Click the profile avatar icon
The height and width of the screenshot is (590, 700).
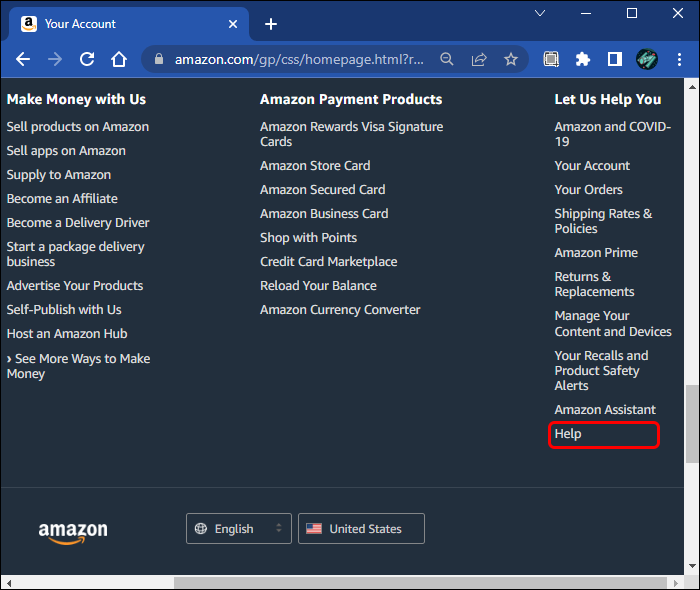tap(647, 59)
